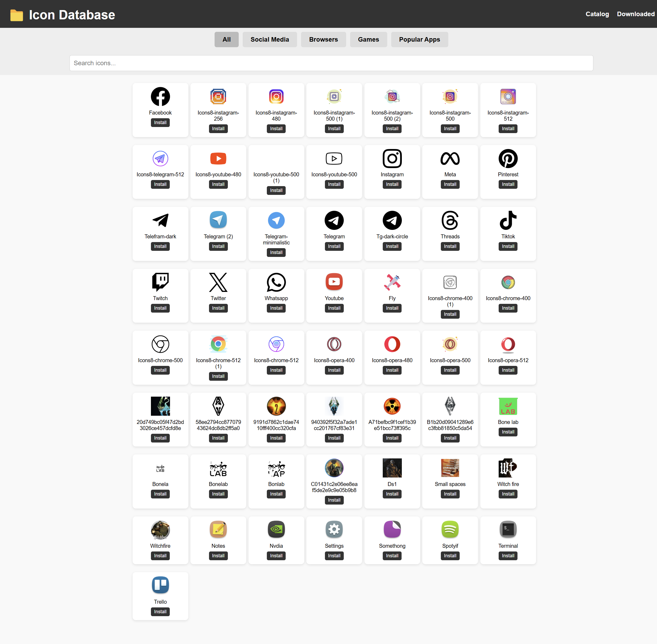Select the Icons8-chrome-400 icon image

pyautogui.click(x=508, y=282)
